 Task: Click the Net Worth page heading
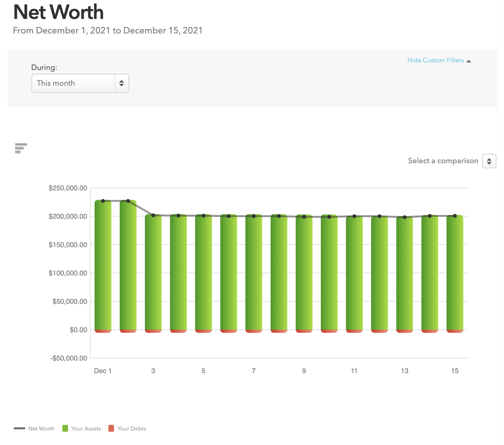pyautogui.click(x=59, y=12)
